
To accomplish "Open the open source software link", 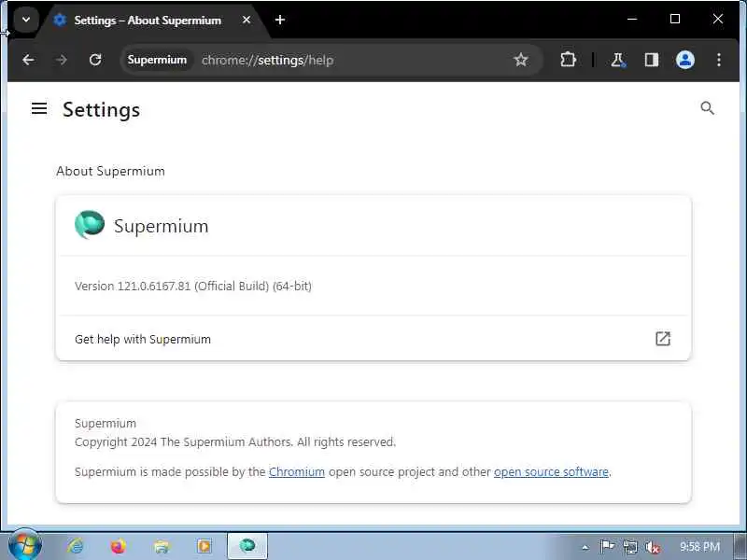I will (x=551, y=472).
